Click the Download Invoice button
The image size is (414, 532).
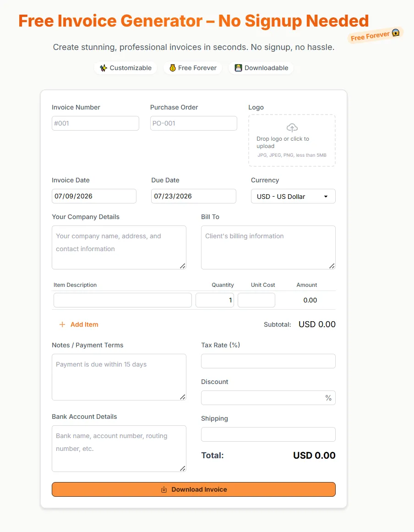(x=194, y=489)
